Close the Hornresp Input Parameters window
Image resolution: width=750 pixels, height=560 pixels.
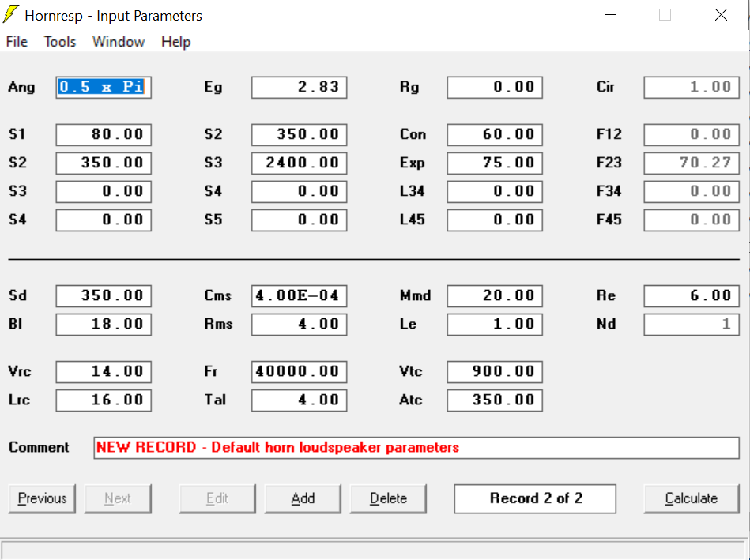point(721,15)
